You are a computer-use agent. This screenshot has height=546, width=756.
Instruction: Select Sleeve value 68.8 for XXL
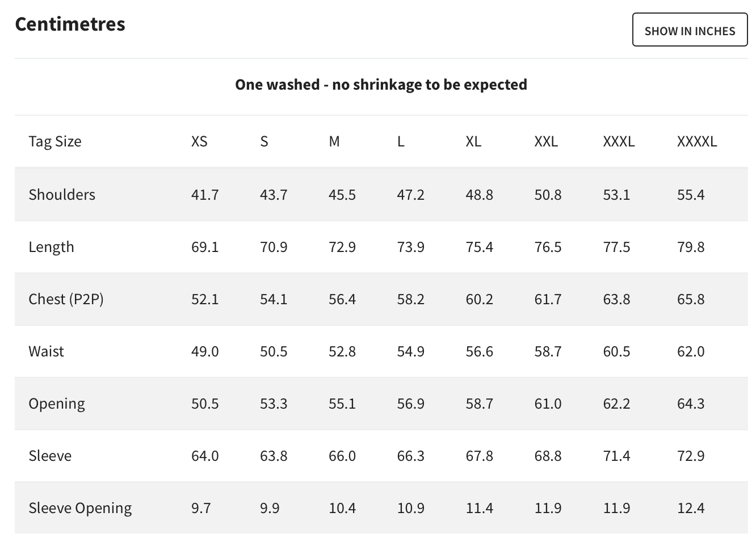(x=548, y=456)
